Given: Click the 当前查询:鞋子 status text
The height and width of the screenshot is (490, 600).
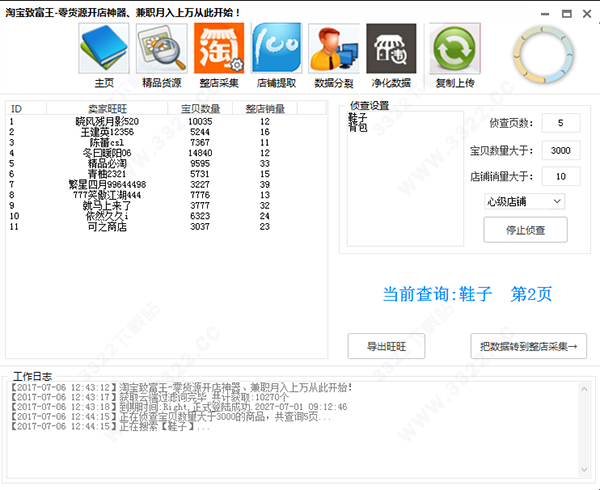Looking at the screenshot, I should pos(437,294).
